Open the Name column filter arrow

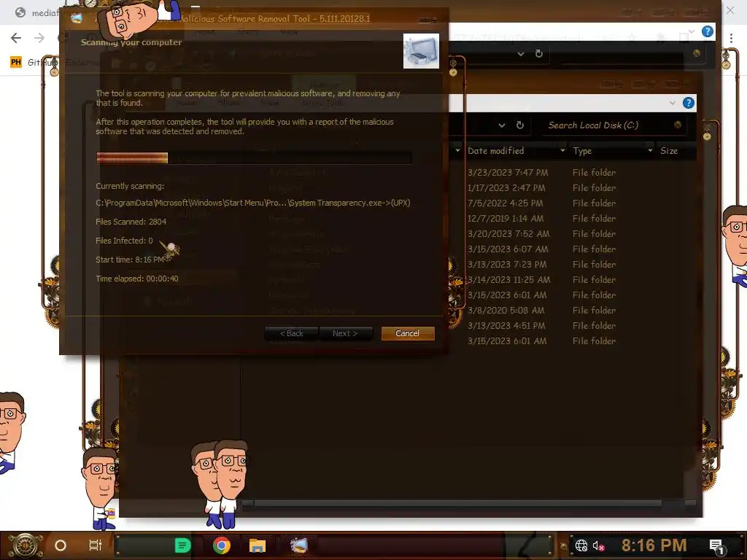coord(457,150)
